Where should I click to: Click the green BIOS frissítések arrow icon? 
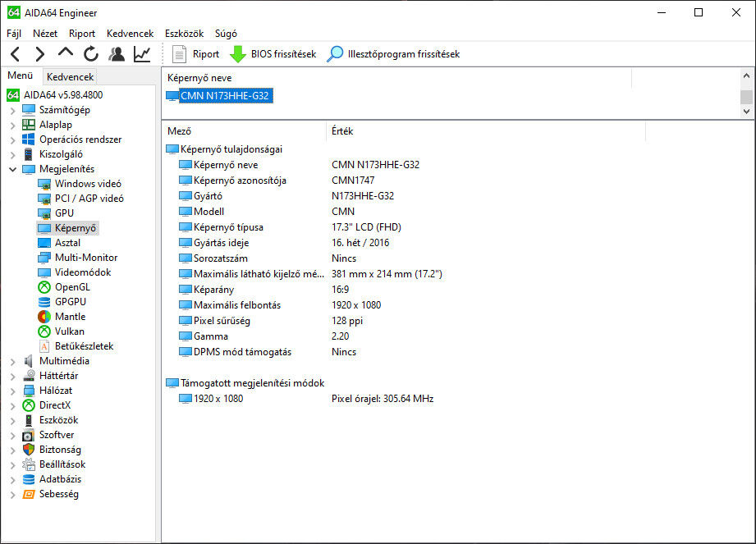(237, 54)
